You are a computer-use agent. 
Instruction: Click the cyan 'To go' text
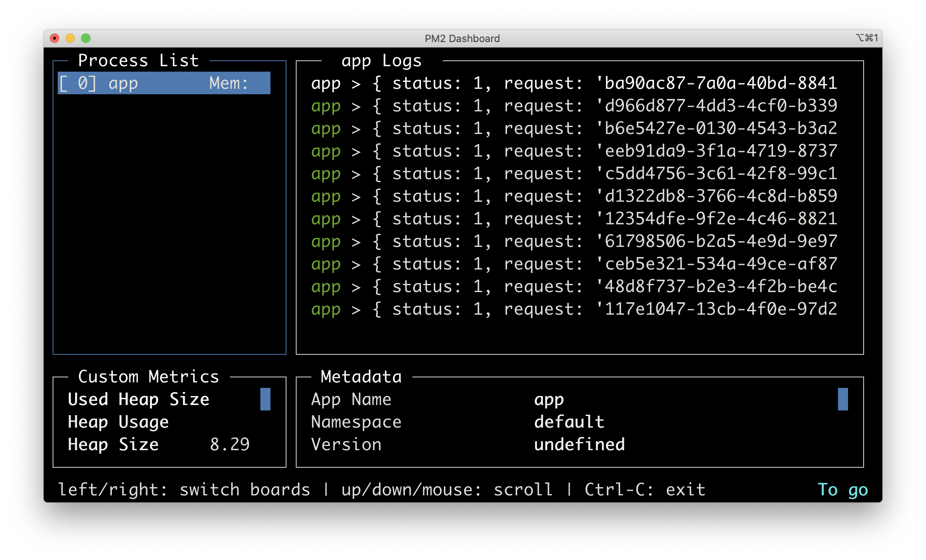843,490
